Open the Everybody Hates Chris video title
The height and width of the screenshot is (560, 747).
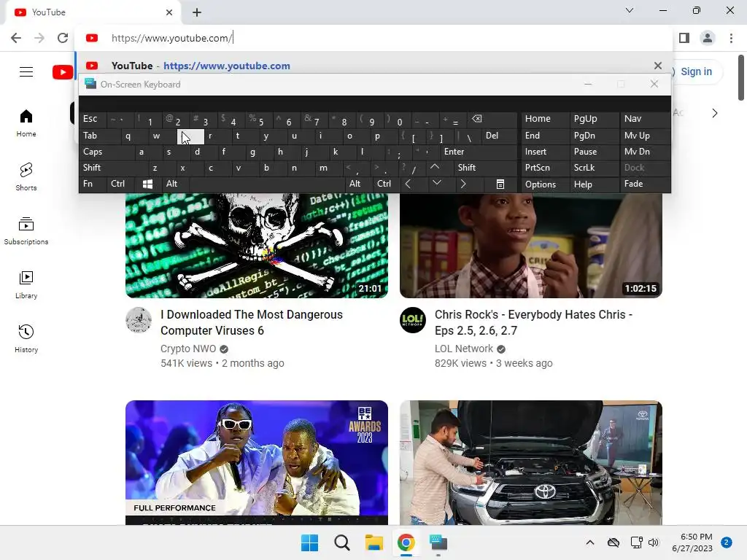(533, 322)
